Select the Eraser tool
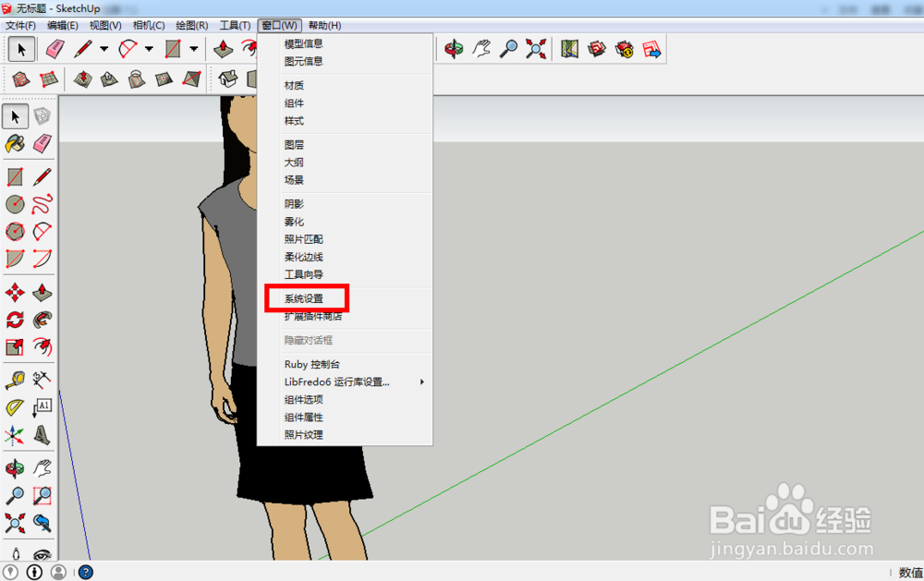Viewport: 924px width, 581px height. (42, 143)
